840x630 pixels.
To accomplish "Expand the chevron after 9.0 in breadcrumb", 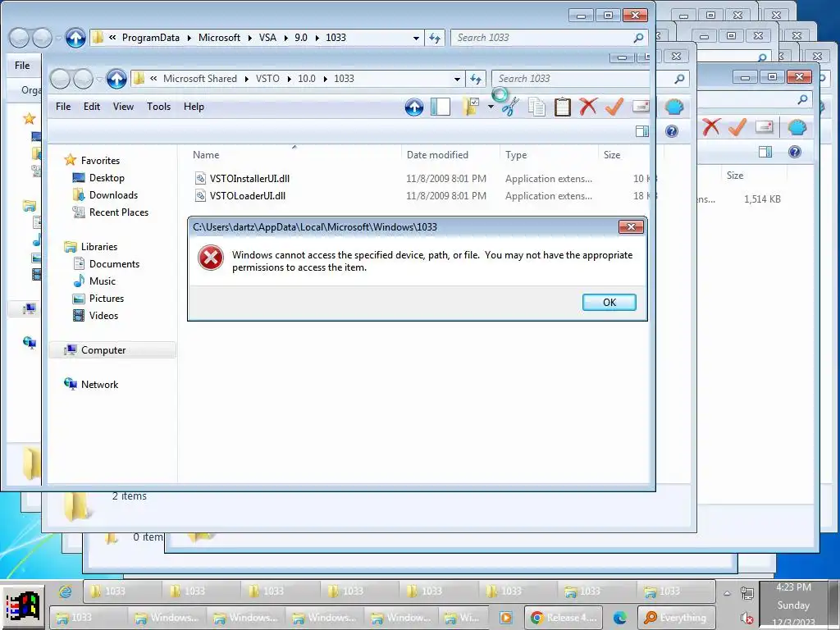I will (x=317, y=38).
